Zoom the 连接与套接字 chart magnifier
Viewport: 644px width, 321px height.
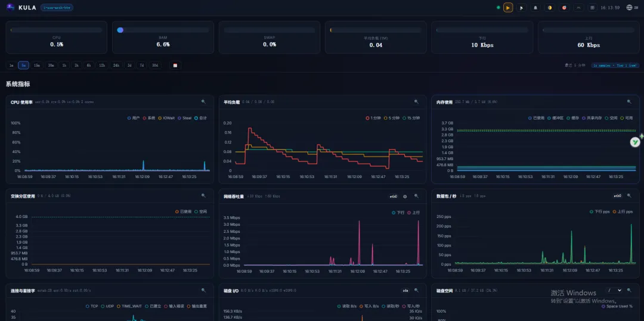(x=203, y=290)
